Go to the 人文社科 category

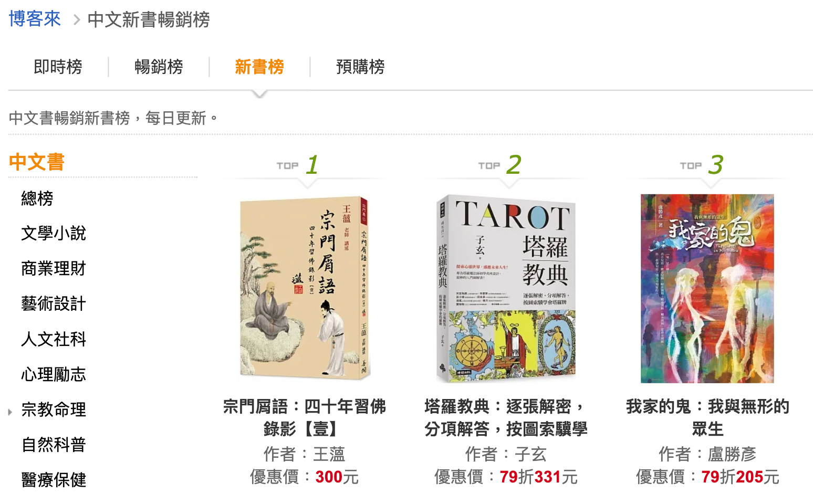[x=54, y=339]
